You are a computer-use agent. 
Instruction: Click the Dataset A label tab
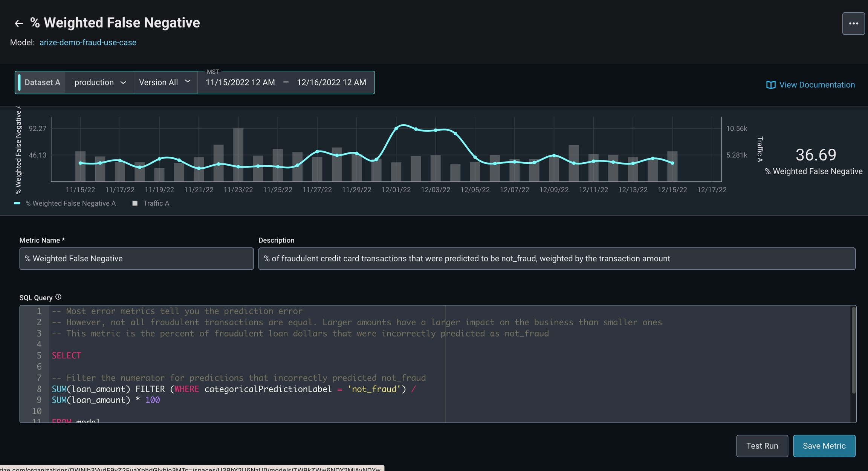42,82
